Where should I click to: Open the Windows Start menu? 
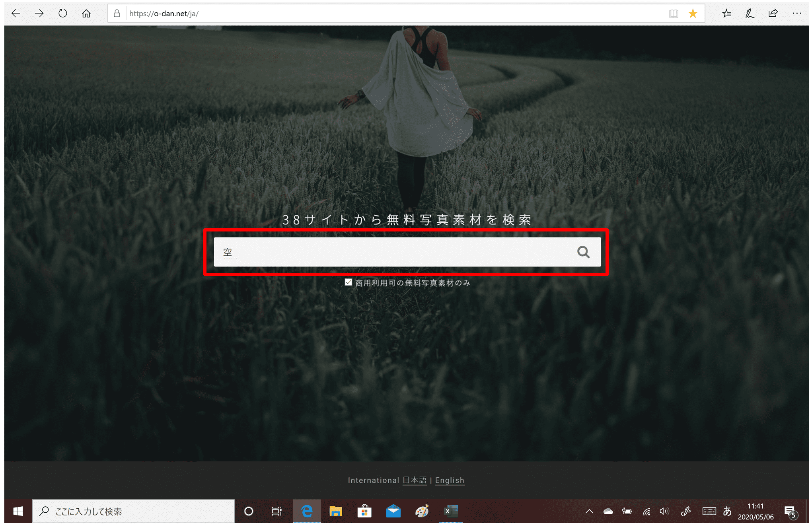coord(18,511)
